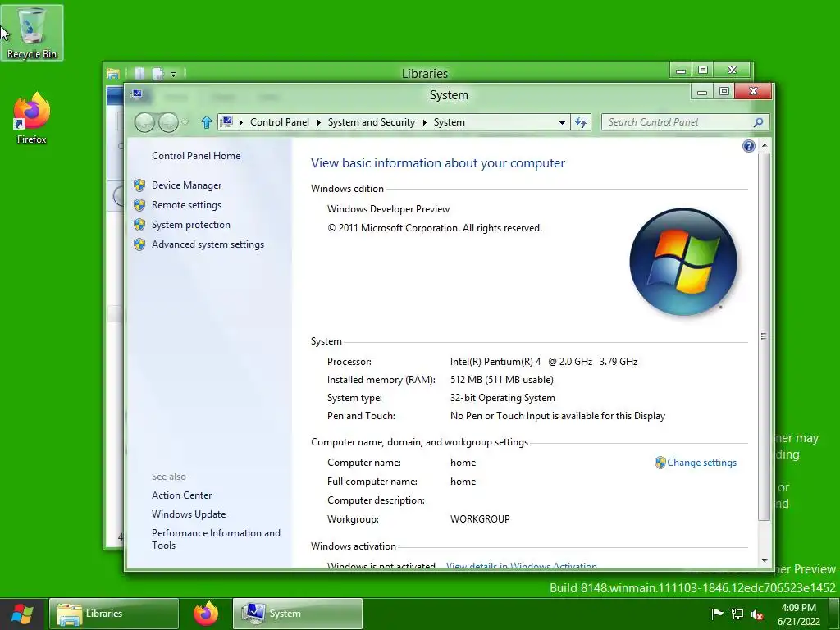
Task: Expand the arrow after System and Security
Action: 424,123
